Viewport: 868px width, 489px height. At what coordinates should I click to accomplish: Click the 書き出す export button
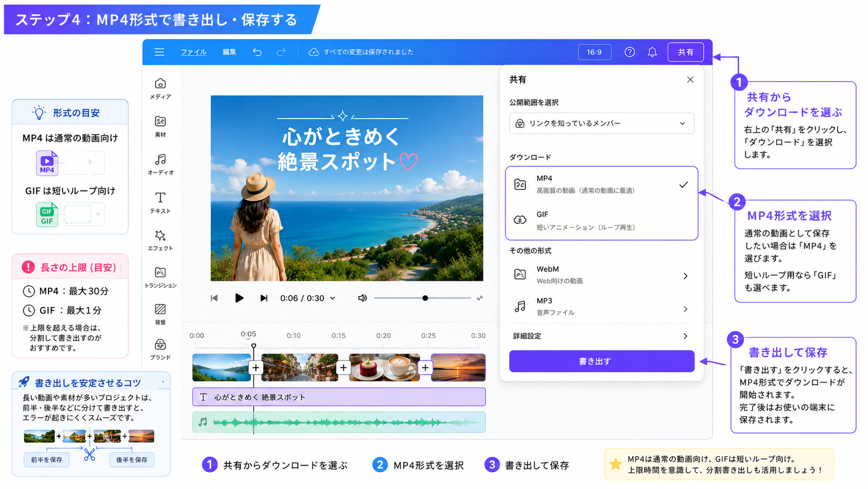[602, 361]
